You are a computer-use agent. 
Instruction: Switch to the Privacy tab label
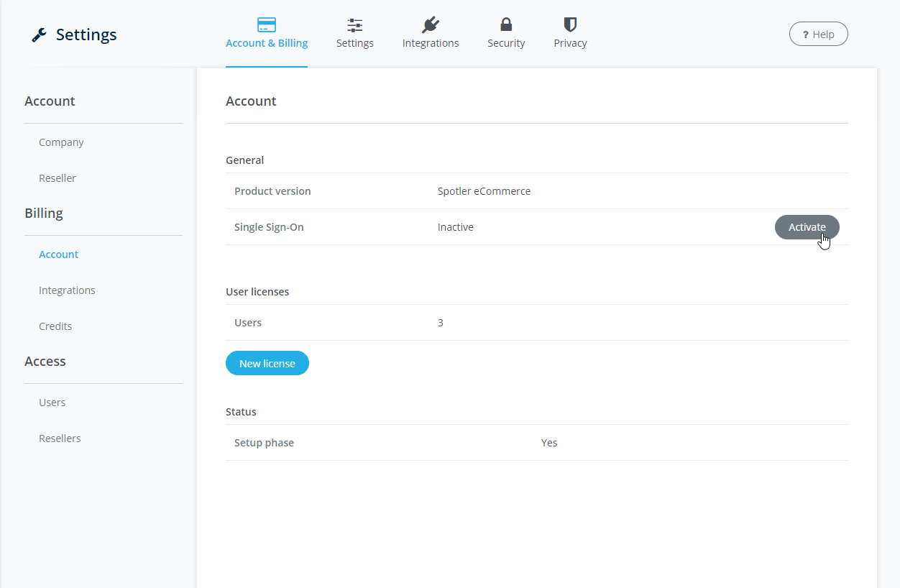[x=570, y=43]
